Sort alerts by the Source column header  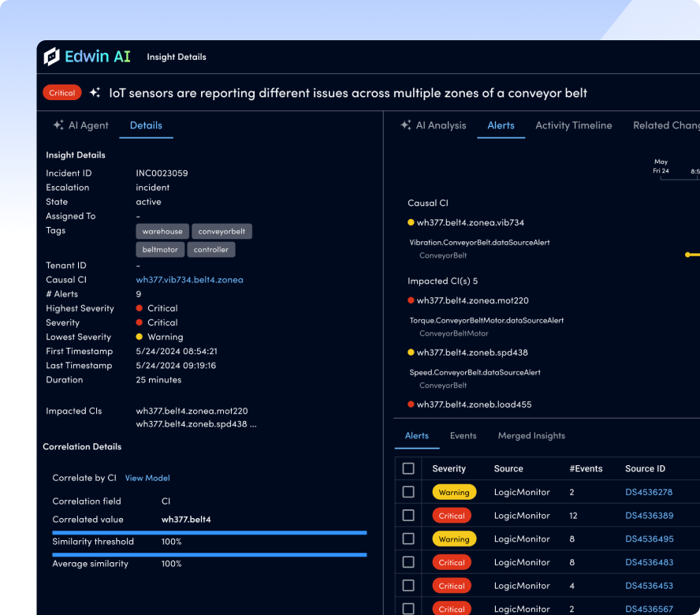(x=508, y=468)
